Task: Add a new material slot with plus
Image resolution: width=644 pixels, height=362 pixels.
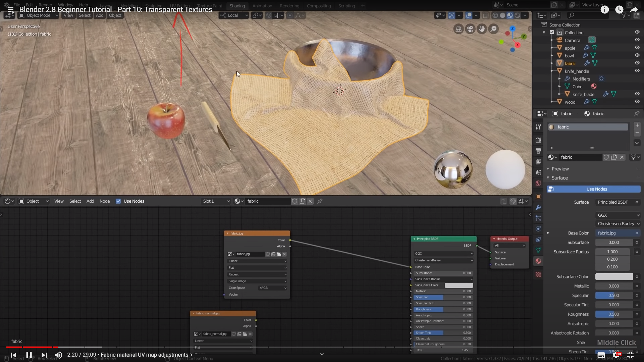Action: [637, 125]
